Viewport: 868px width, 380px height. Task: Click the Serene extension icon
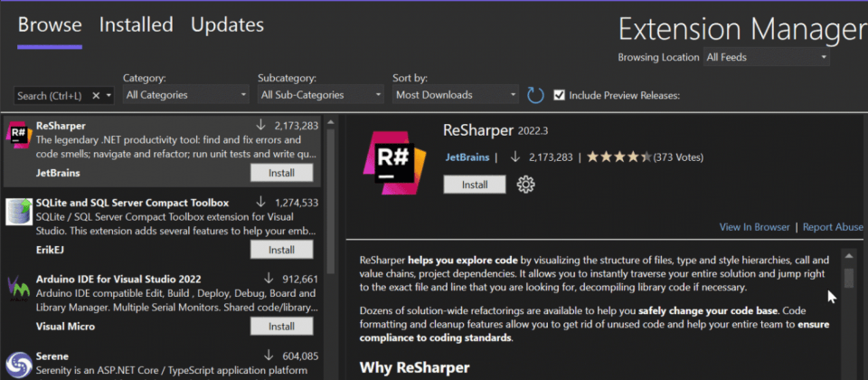coord(19,365)
